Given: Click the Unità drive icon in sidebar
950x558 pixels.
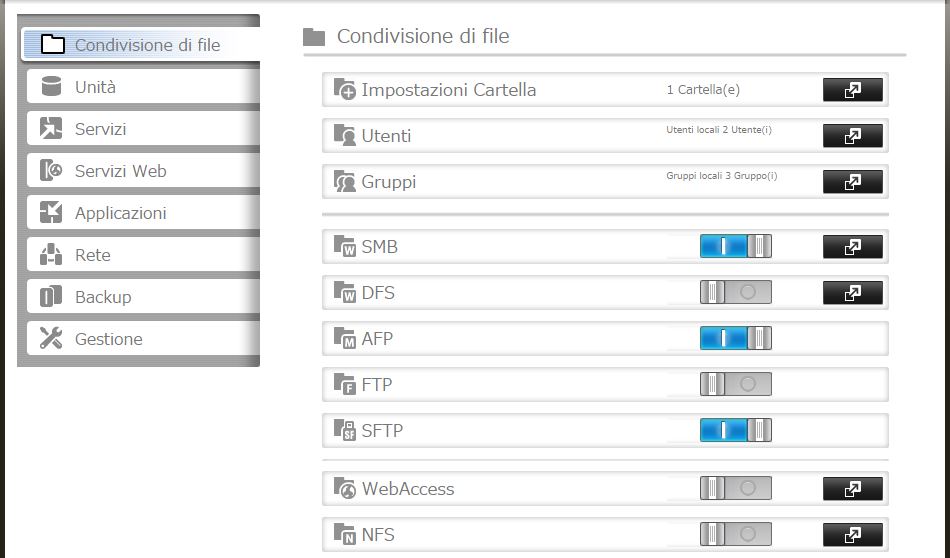Looking at the screenshot, I should pyautogui.click(x=51, y=87).
